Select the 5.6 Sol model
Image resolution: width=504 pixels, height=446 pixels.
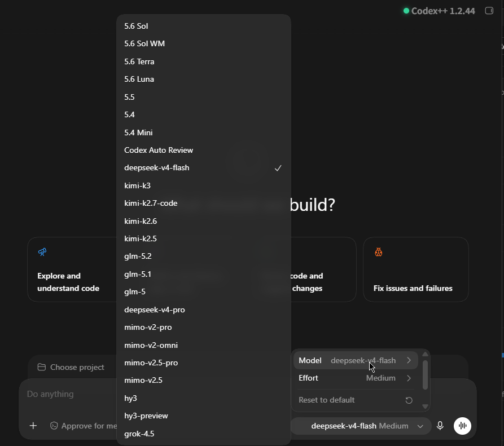(x=204, y=26)
